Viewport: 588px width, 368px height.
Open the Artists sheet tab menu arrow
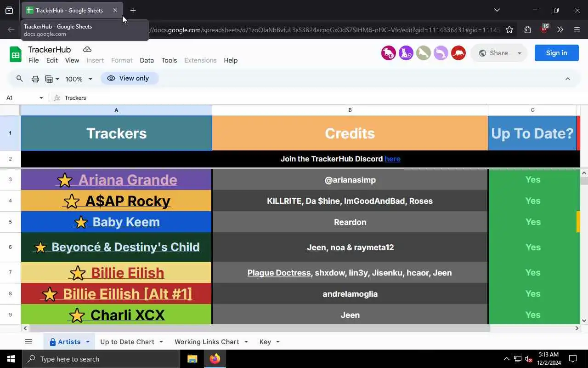(x=87, y=342)
